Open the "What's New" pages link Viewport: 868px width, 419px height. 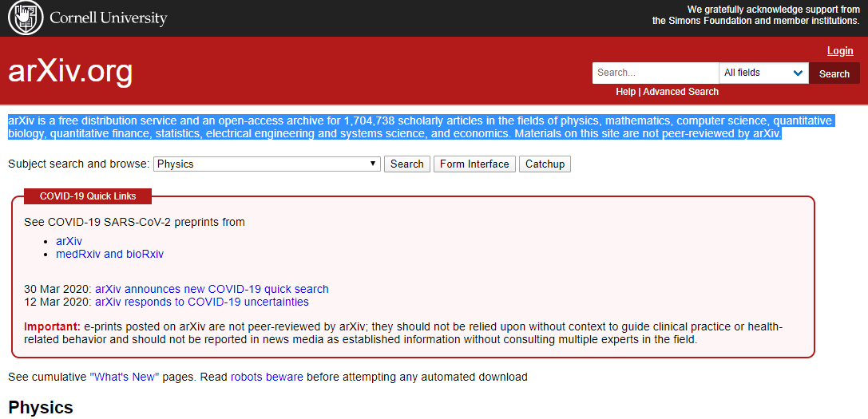point(124,377)
